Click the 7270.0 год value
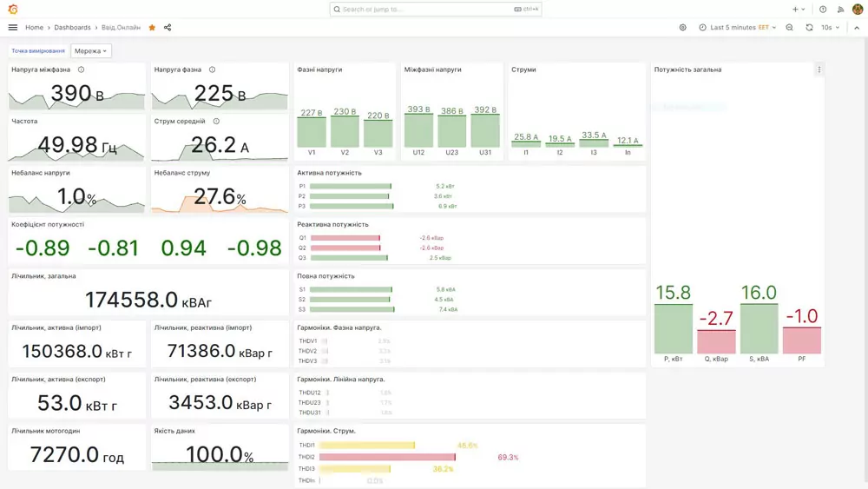This screenshot has width=868, height=489. tap(77, 454)
